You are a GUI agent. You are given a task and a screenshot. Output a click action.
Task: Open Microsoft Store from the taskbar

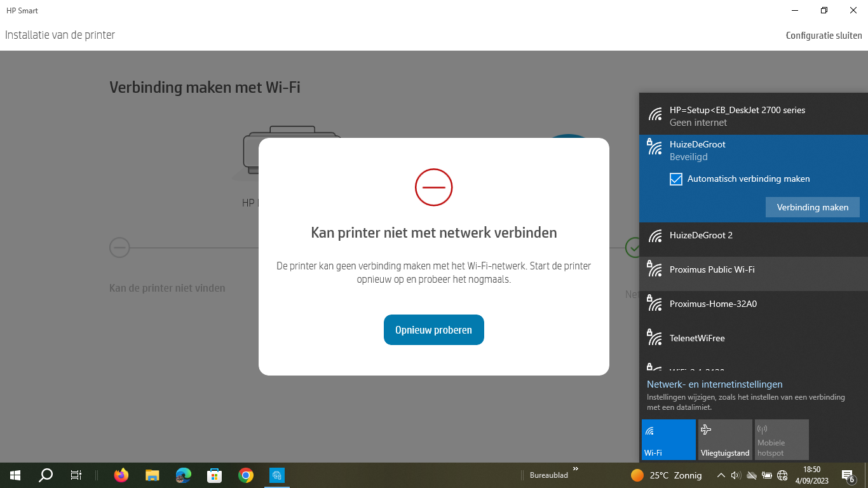pyautogui.click(x=214, y=475)
